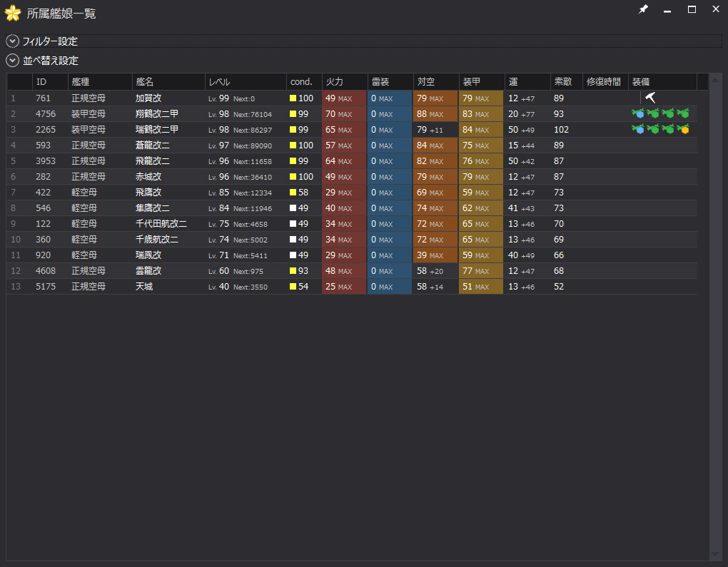Expand the 並べ替え設定 section chevron
This screenshot has height=567, width=728.
(13, 61)
